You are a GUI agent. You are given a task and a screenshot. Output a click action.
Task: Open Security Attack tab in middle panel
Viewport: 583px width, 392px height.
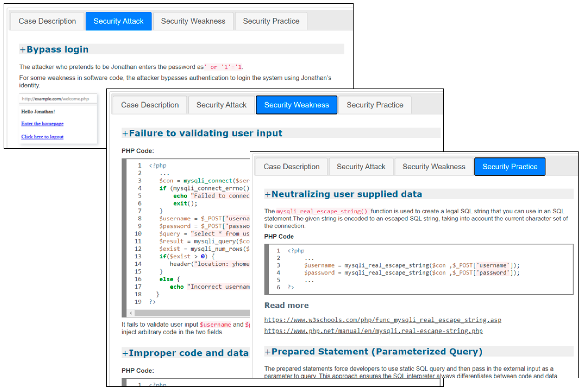221,105
